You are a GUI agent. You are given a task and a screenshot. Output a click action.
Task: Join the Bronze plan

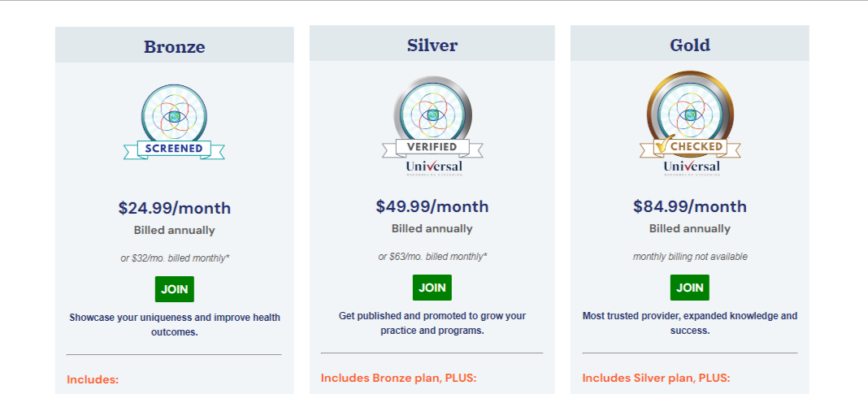(x=175, y=289)
